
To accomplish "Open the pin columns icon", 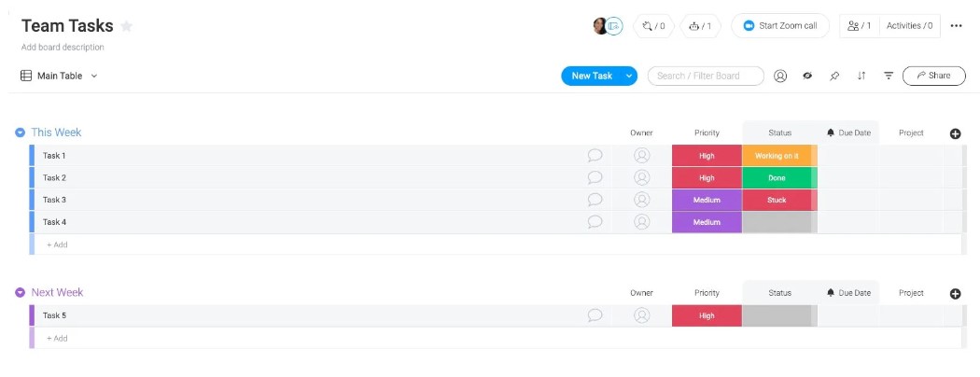I will pos(834,76).
